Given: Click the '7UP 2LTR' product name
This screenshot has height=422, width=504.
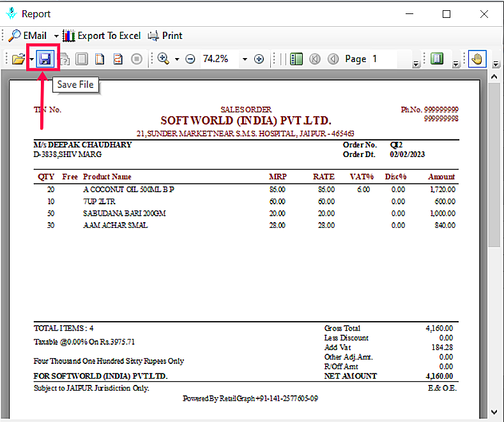Looking at the screenshot, I should click(99, 202).
